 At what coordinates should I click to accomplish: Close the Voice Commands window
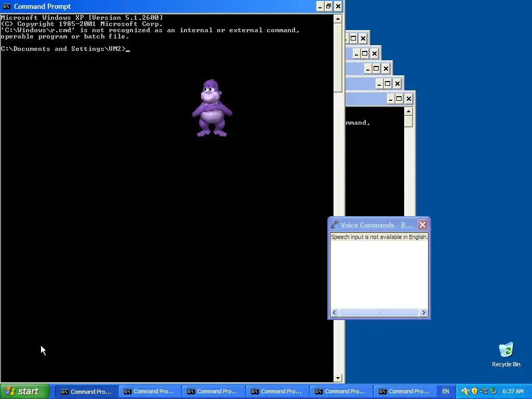coord(422,224)
